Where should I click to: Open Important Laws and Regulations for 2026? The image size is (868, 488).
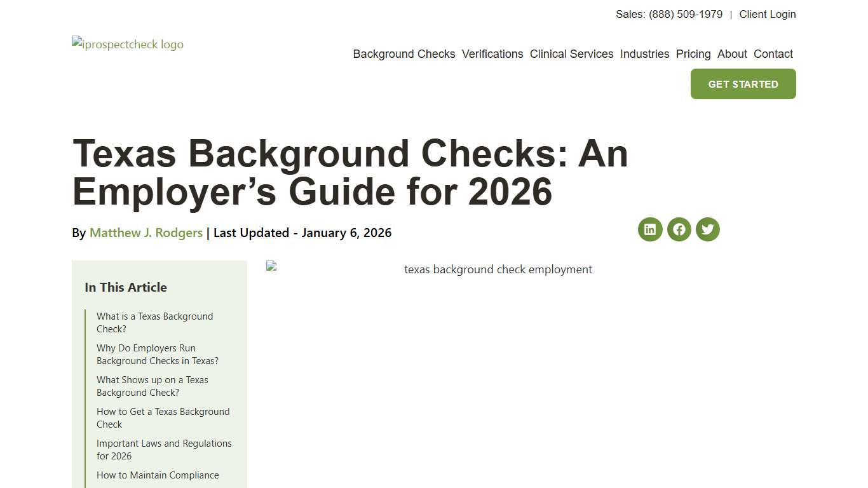[x=164, y=449]
